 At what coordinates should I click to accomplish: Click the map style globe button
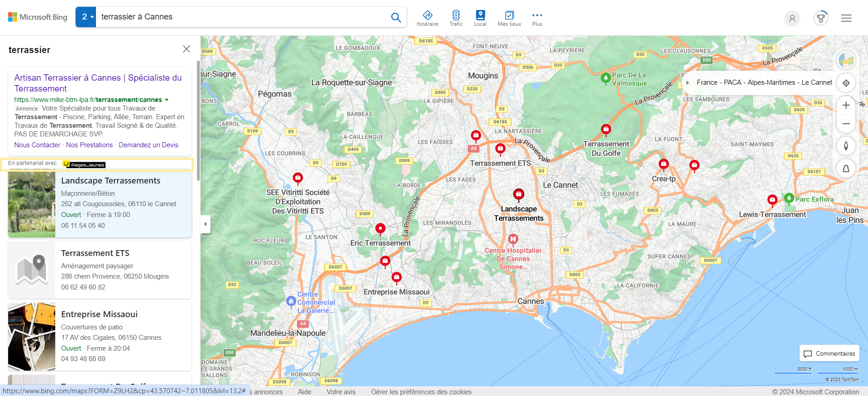(846, 60)
